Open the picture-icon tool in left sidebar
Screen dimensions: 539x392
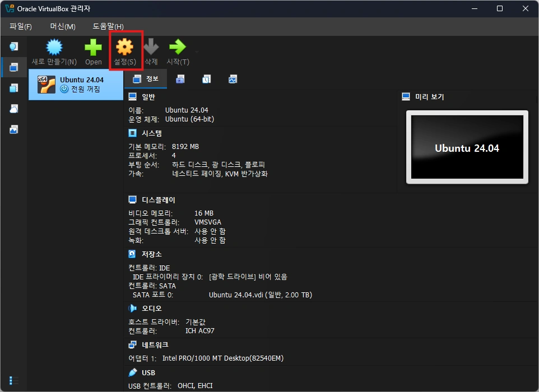click(14, 129)
